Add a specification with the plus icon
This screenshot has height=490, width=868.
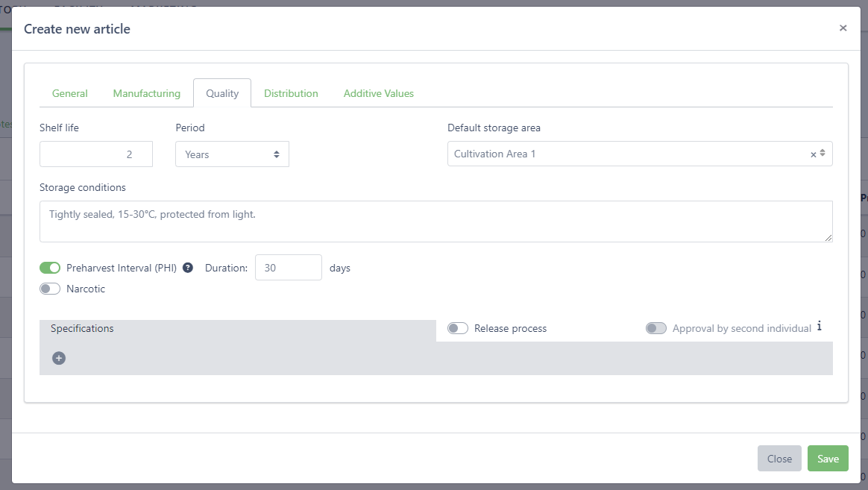click(x=59, y=358)
